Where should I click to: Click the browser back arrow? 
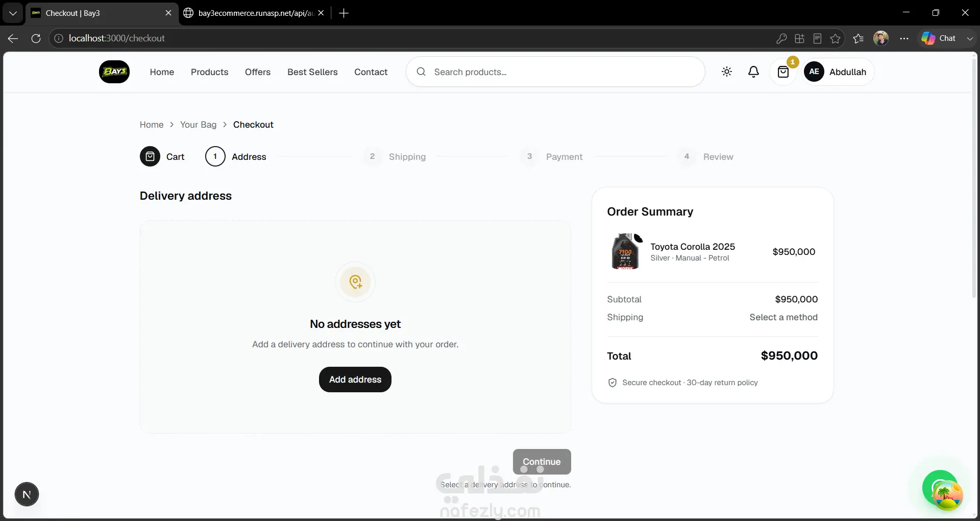tap(13, 38)
